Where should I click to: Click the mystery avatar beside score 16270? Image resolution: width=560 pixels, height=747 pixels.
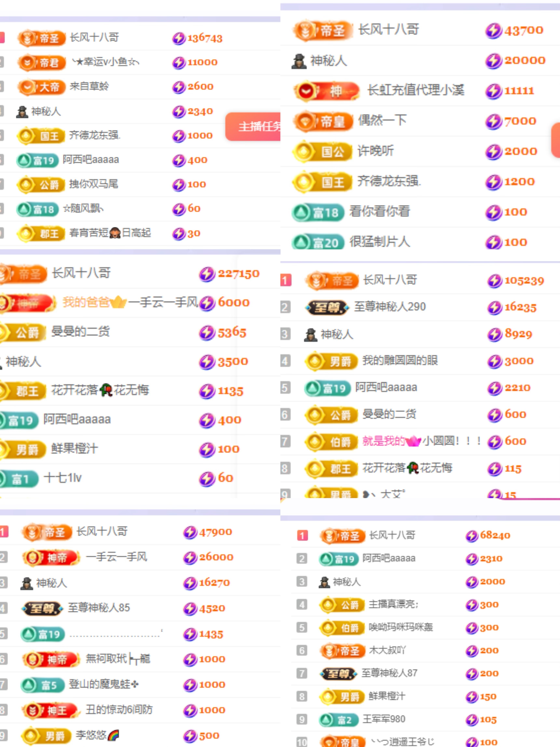click(x=27, y=583)
